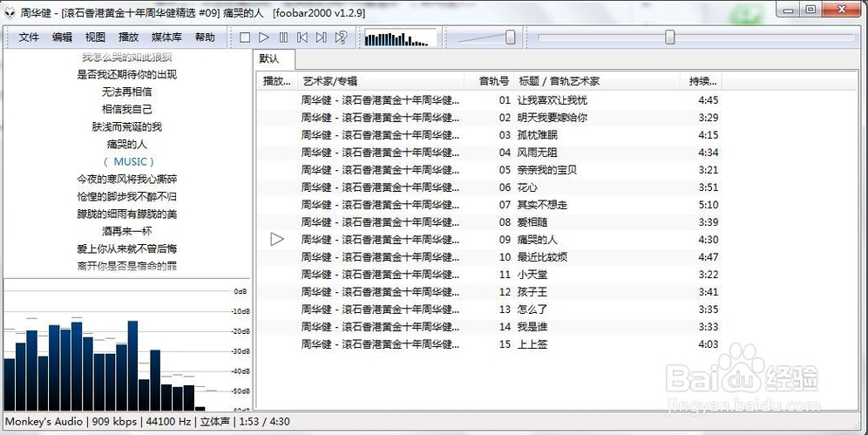Viewport: 868px width, 435px height.
Task: Pause the current track
Action: tap(283, 37)
